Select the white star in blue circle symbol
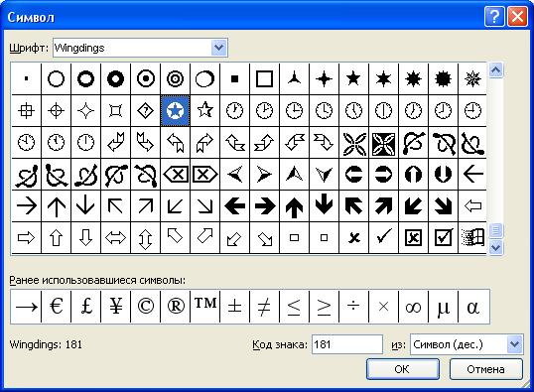The height and width of the screenshot is (392, 534). [x=175, y=111]
